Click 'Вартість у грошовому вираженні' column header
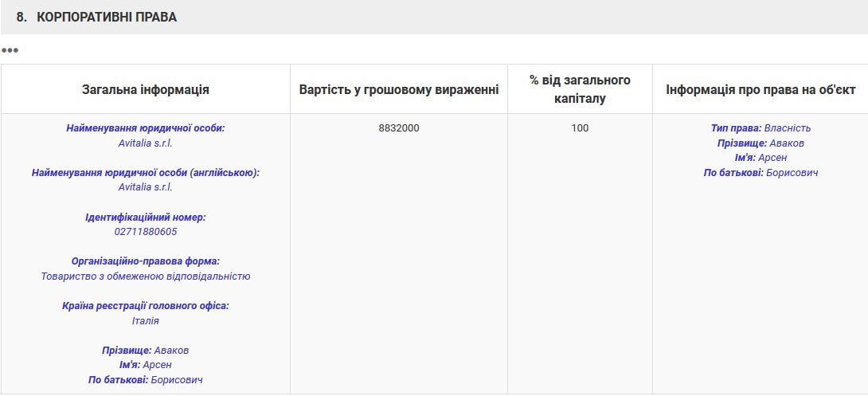Viewport: 868px width, 396px height. (x=398, y=89)
